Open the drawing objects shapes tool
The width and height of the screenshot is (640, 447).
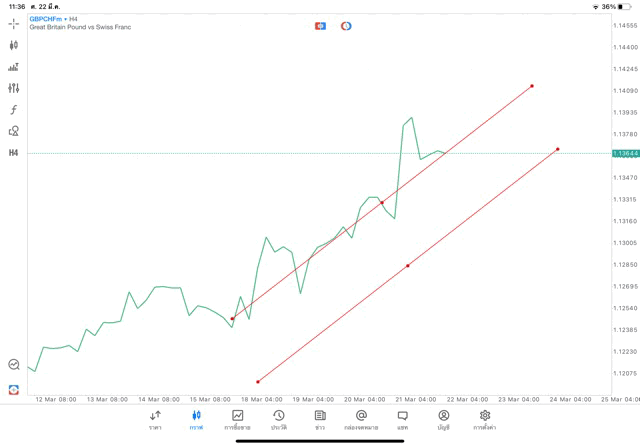tap(13, 131)
